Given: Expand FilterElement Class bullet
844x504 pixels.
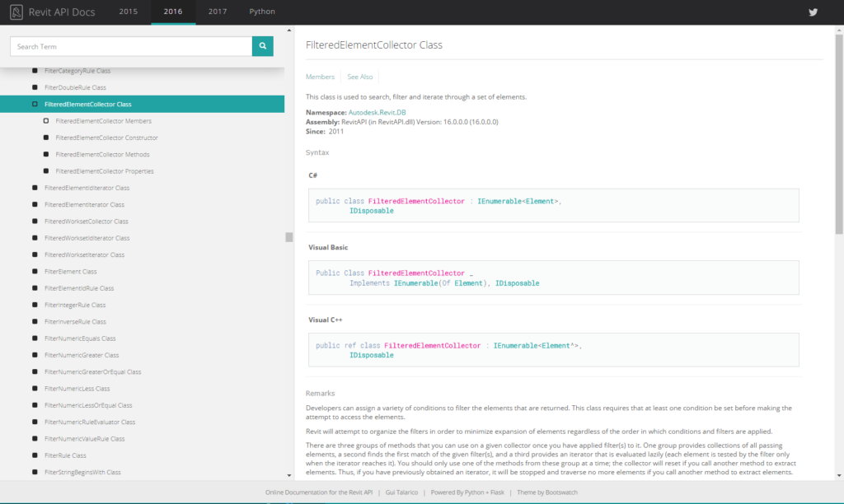Looking at the screenshot, I should pos(35,271).
